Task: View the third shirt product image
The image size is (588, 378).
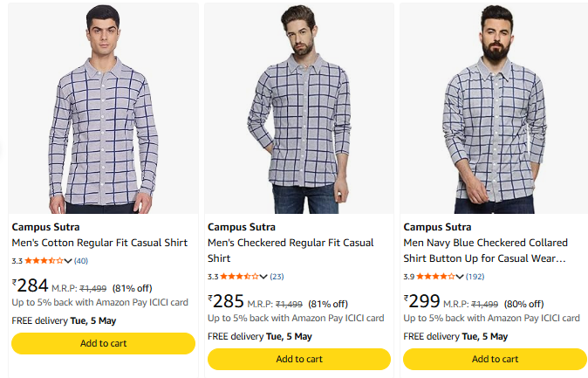Action: 495,108
